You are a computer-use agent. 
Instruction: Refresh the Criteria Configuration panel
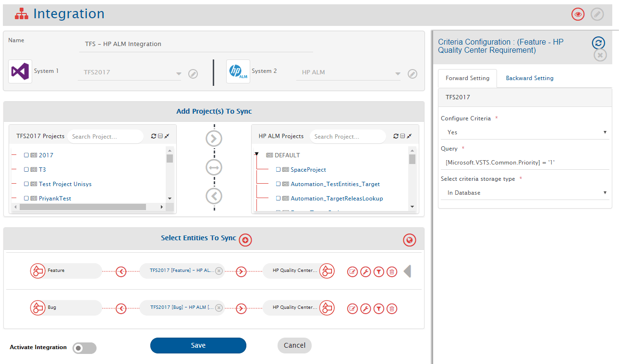point(598,43)
